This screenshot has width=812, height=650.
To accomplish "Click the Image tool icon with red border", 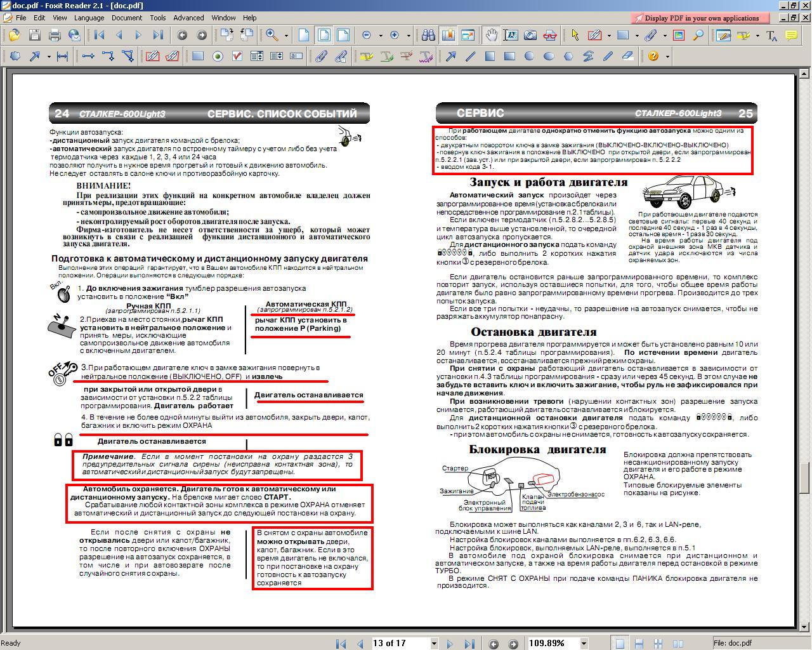I will pos(679,36).
